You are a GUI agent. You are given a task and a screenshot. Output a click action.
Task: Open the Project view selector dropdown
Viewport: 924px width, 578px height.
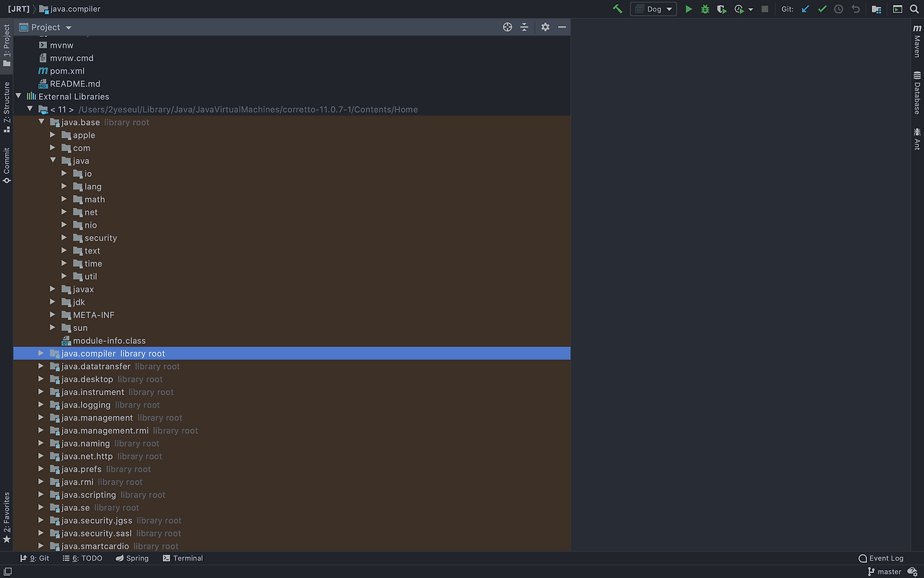[45, 27]
